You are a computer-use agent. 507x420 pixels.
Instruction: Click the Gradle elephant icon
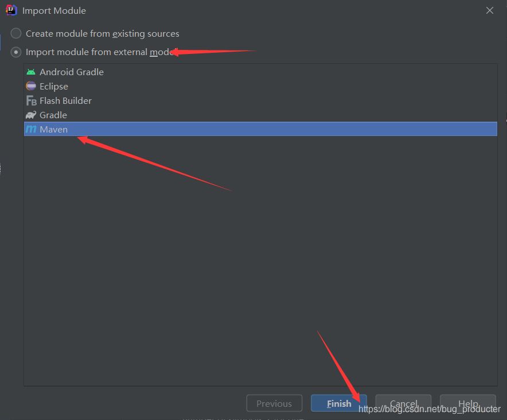[x=31, y=115]
